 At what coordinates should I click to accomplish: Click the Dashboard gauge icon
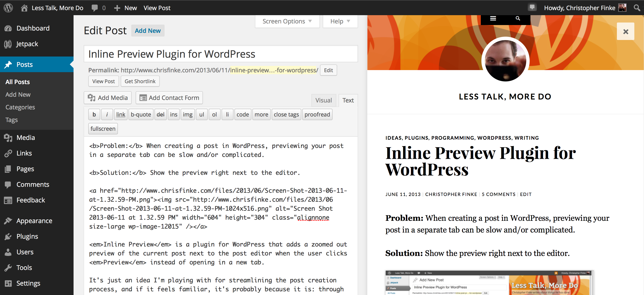pyautogui.click(x=8, y=28)
